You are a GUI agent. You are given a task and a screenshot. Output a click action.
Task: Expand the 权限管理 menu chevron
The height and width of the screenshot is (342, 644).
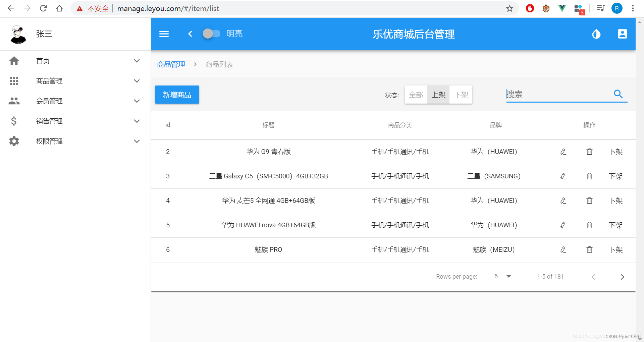pyautogui.click(x=137, y=141)
